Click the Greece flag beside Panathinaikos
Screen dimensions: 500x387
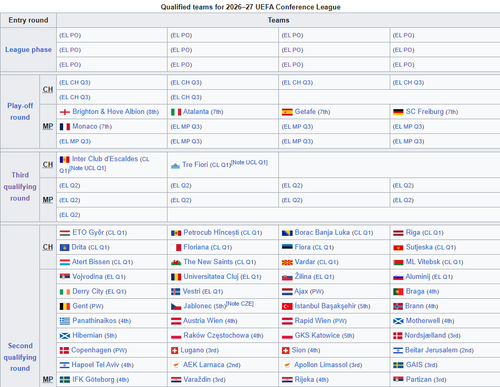pyautogui.click(x=65, y=321)
